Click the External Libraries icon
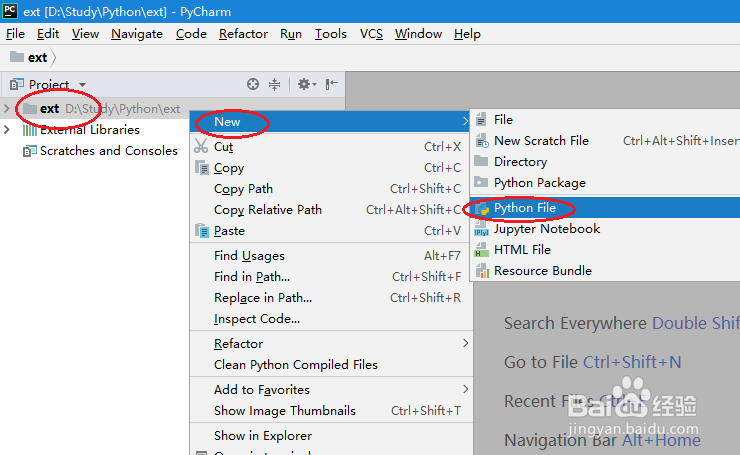This screenshot has height=455, width=740. pos(30,130)
